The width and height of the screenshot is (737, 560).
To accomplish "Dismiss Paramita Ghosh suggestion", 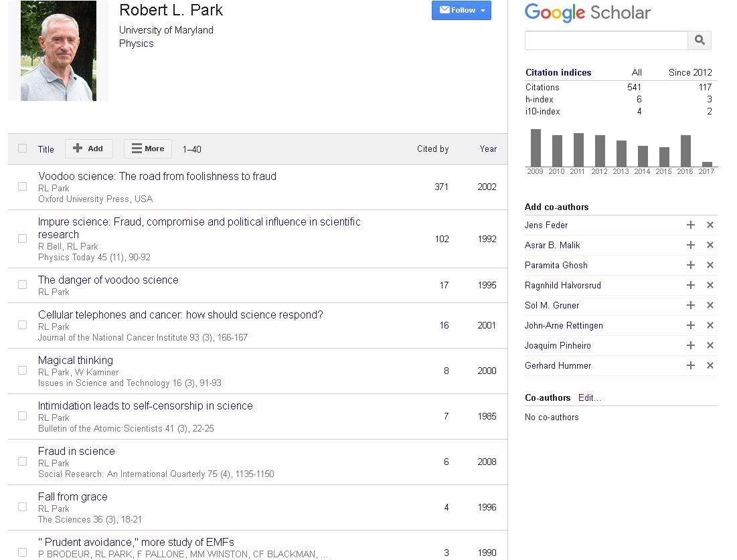I will pyautogui.click(x=710, y=265).
